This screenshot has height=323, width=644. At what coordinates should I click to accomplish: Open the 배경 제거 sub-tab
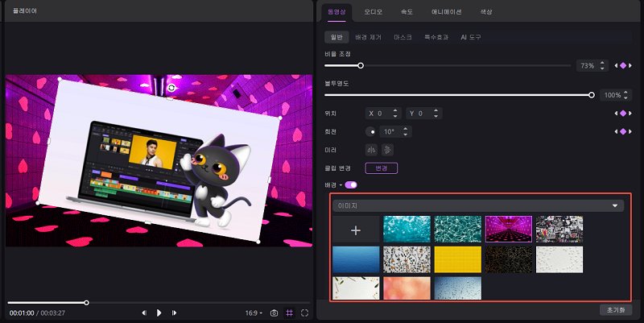[369, 37]
